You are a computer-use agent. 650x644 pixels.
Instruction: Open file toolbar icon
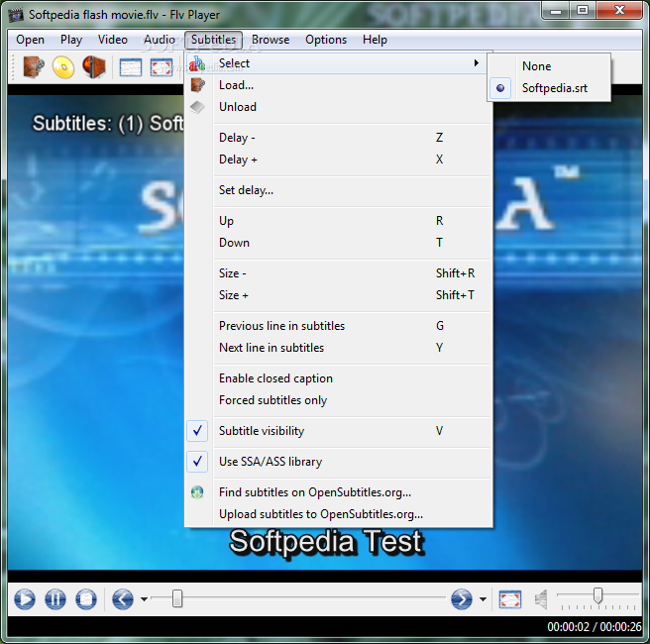click(33, 66)
